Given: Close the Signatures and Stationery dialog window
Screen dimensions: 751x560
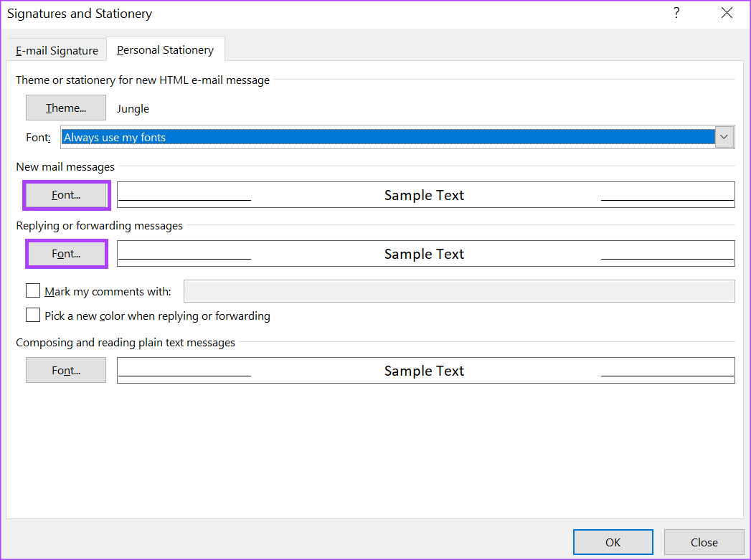Looking at the screenshot, I should [x=727, y=13].
